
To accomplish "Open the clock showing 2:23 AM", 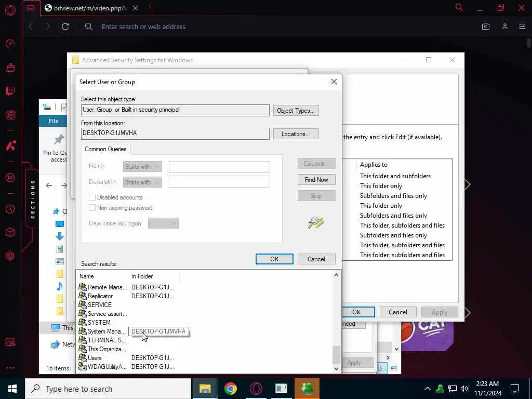I will 487,389.
